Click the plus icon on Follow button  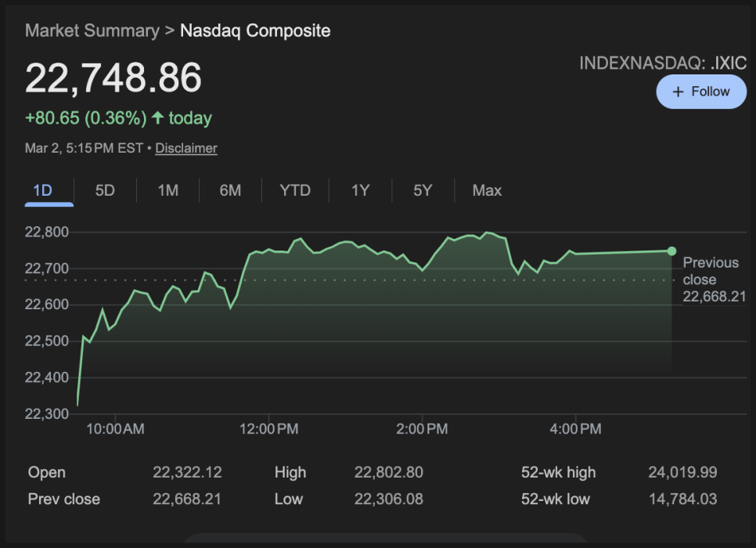[x=678, y=92]
